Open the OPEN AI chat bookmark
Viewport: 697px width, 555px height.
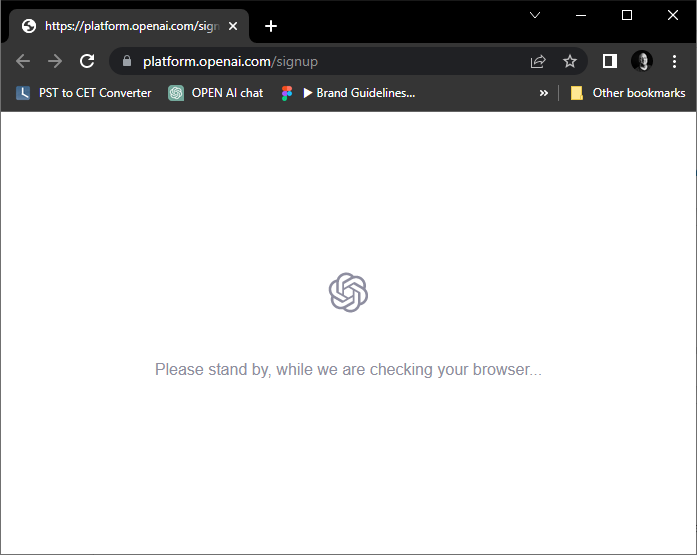coord(216,93)
